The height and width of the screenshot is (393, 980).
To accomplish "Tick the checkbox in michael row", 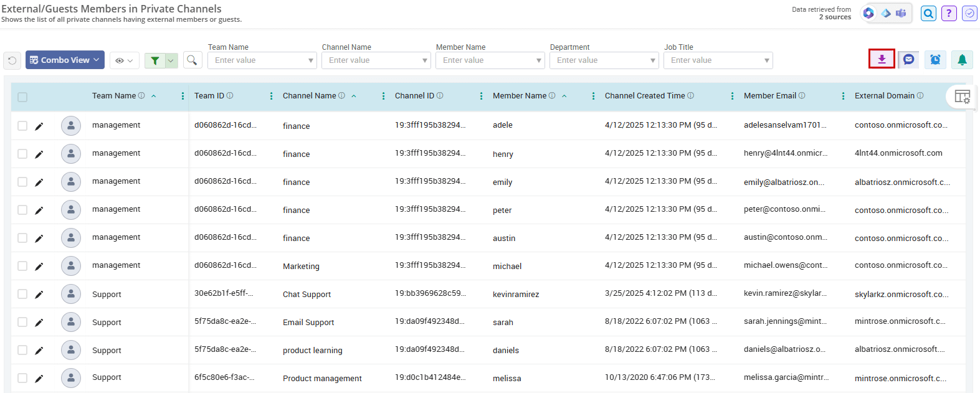I will [x=22, y=266].
